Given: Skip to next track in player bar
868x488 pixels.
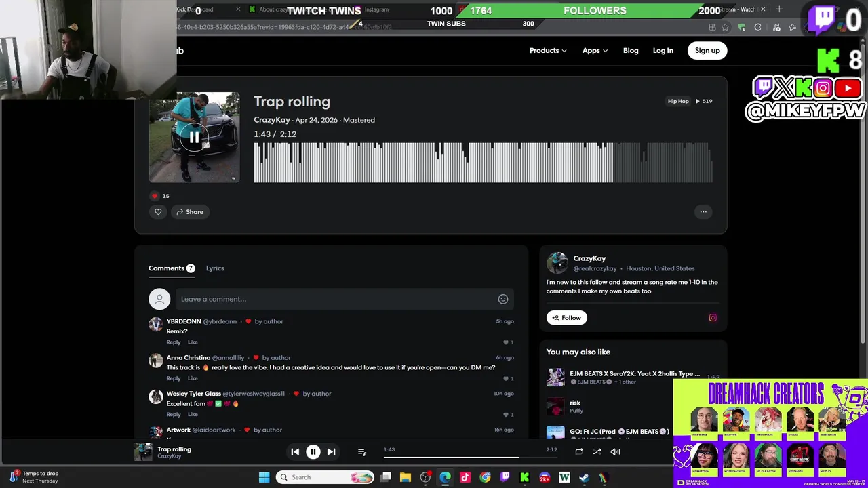Looking at the screenshot, I should tap(331, 451).
